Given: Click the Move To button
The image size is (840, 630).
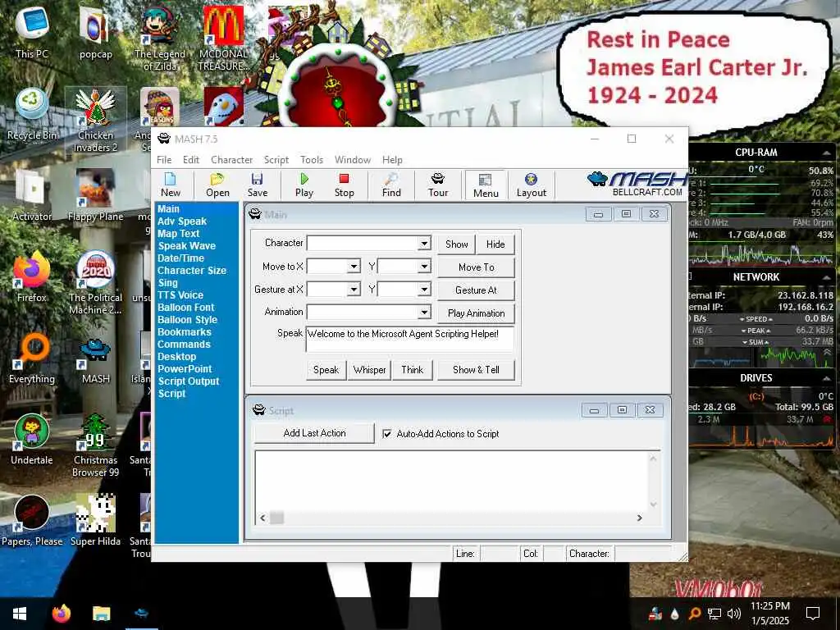Looking at the screenshot, I should click(477, 267).
